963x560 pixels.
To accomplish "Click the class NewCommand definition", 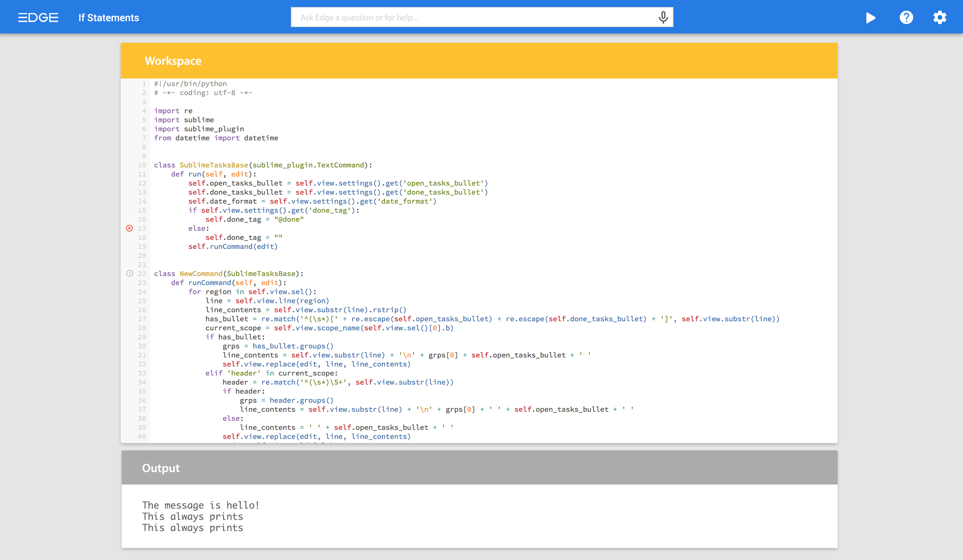I will [x=229, y=274].
